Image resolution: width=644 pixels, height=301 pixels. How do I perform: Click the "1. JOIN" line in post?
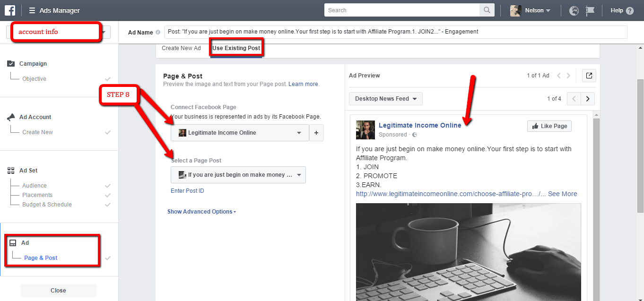pyautogui.click(x=367, y=167)
